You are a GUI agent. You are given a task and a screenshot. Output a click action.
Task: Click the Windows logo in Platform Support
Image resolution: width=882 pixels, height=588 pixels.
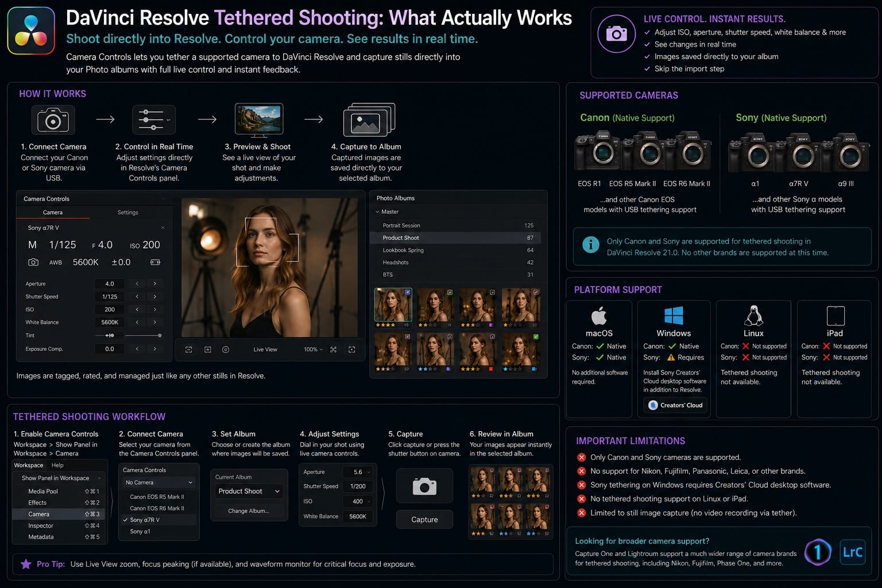tap(674, 316)
